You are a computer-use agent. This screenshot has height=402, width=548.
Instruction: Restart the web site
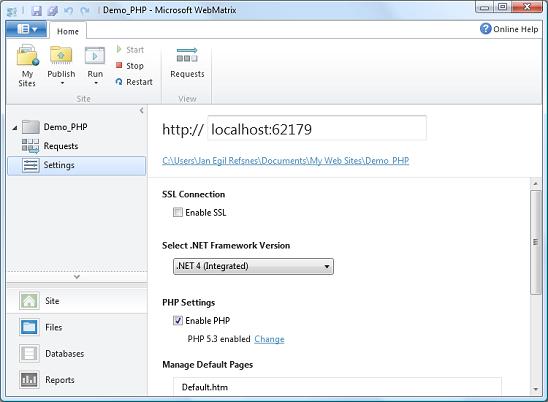134,82
